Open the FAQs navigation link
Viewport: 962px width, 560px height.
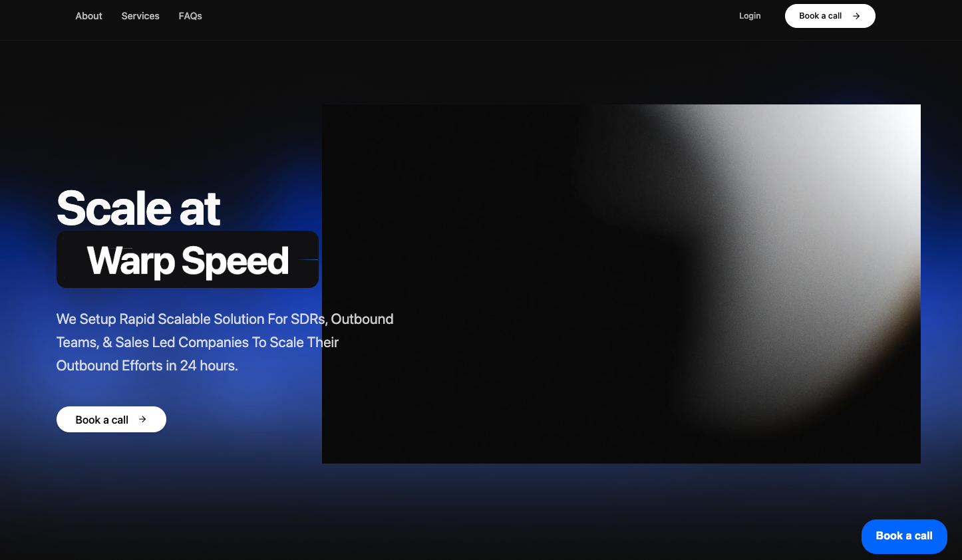pyautogui.click(x=190, y=16)
